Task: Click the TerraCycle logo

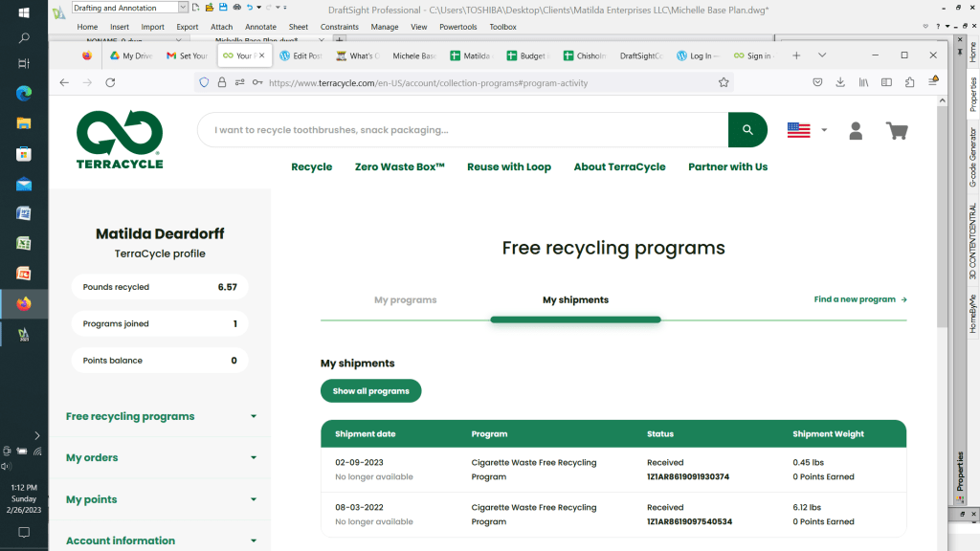Action: tap(120, 140)
